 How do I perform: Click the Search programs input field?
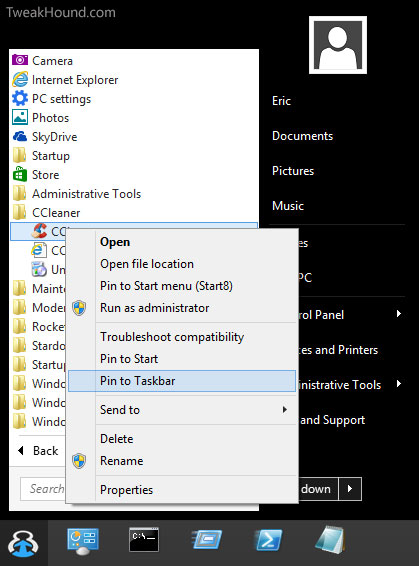tap(43, 489)
